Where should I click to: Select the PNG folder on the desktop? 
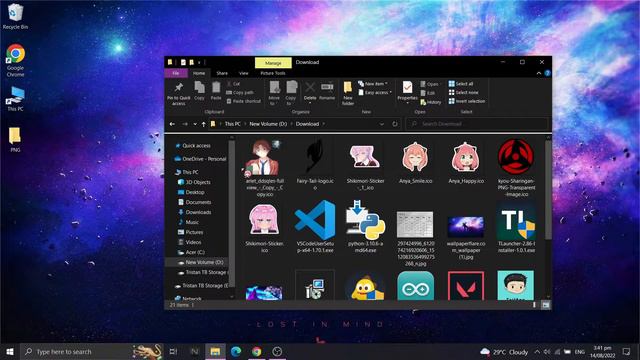click(x=15, y=140)
